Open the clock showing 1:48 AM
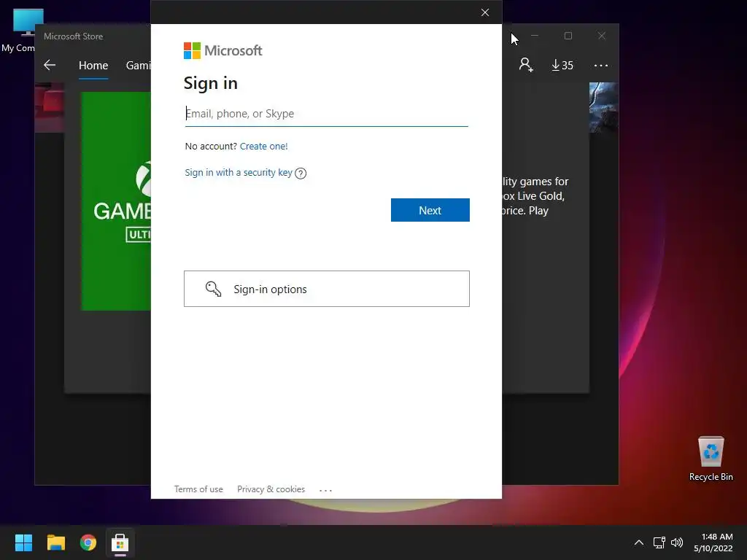 (713, 542)
